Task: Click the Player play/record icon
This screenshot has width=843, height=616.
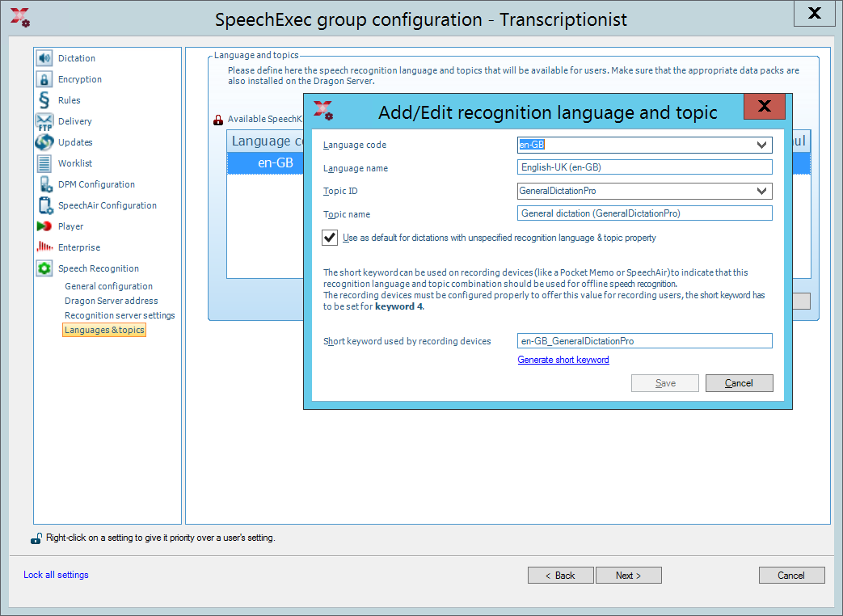Action: tap(44, 226)
